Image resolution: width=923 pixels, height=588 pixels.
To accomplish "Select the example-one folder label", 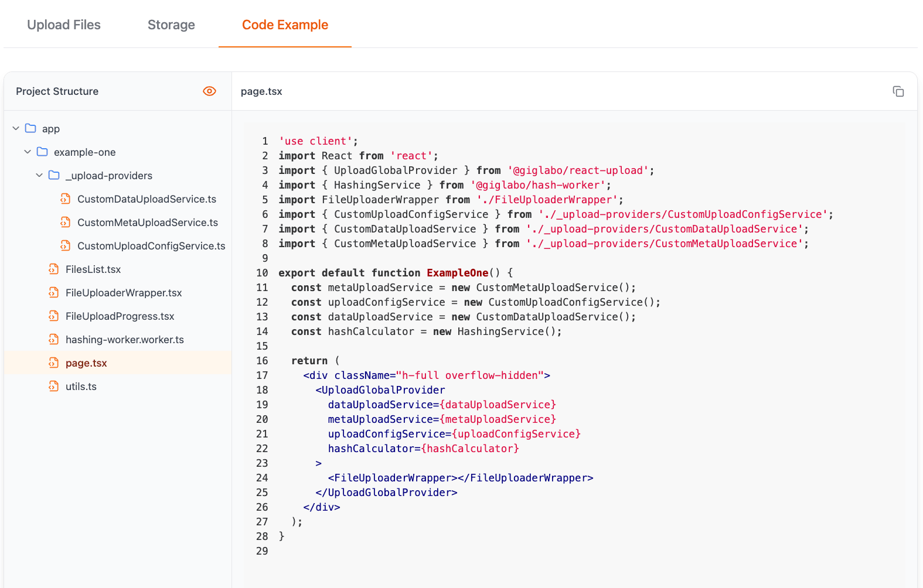I will click(x=85, y=152).
